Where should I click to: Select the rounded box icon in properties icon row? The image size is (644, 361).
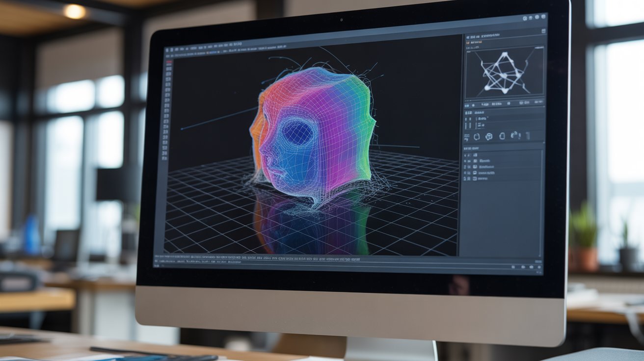(x=502, y=136)
